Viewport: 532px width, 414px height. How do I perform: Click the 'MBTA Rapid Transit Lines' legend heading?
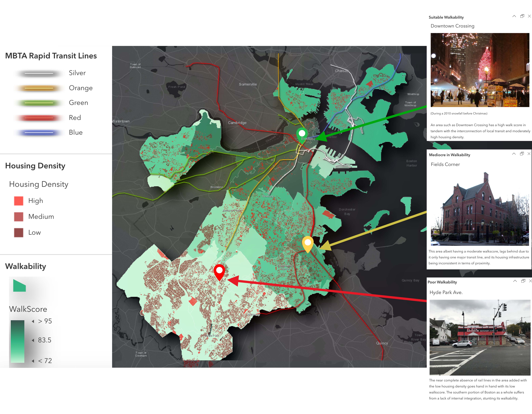pyautogui.click(x=51, y=56)
